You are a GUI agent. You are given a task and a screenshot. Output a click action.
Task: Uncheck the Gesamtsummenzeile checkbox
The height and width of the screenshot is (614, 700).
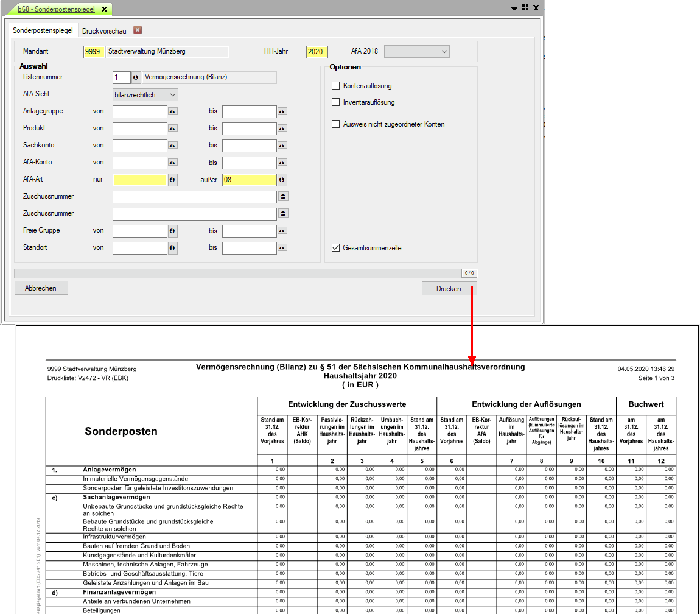click(335, 248)
